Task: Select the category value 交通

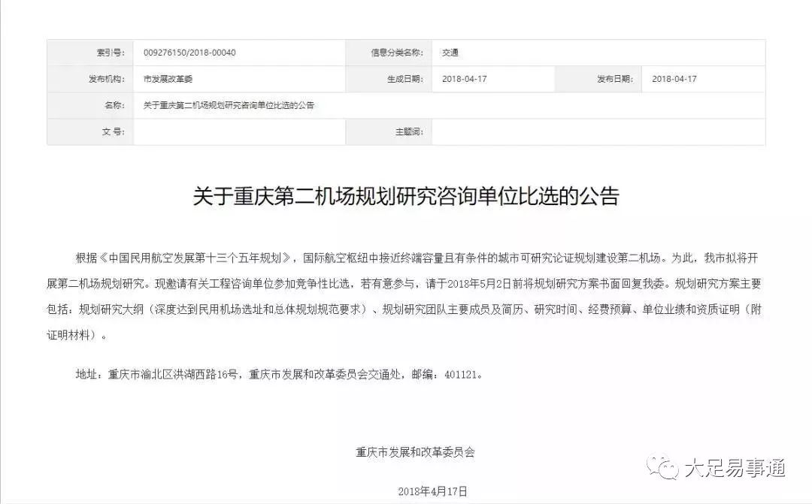Action: click(x=450, y=53)
